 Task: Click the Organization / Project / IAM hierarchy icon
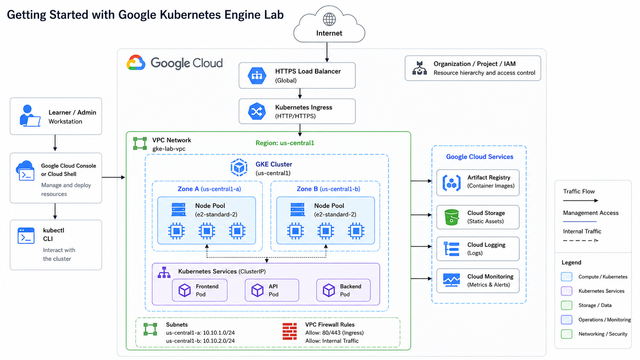pyautogui.click(x=419, y=68)
